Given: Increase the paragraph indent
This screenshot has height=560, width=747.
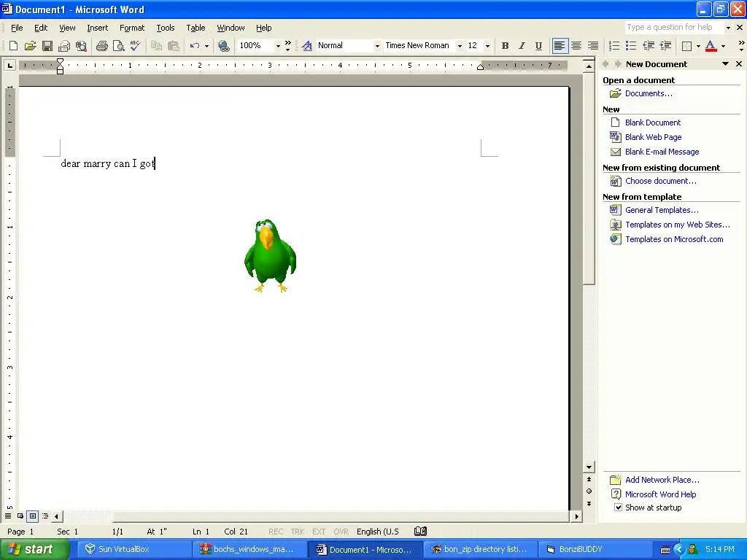Looking at the screenshot, I should (665, 46).
